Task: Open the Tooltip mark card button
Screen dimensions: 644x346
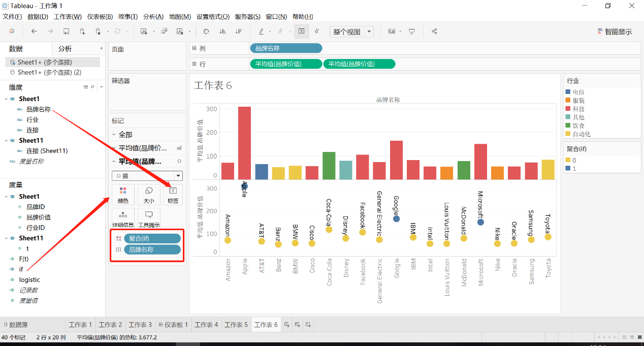Action: point(149,218)
